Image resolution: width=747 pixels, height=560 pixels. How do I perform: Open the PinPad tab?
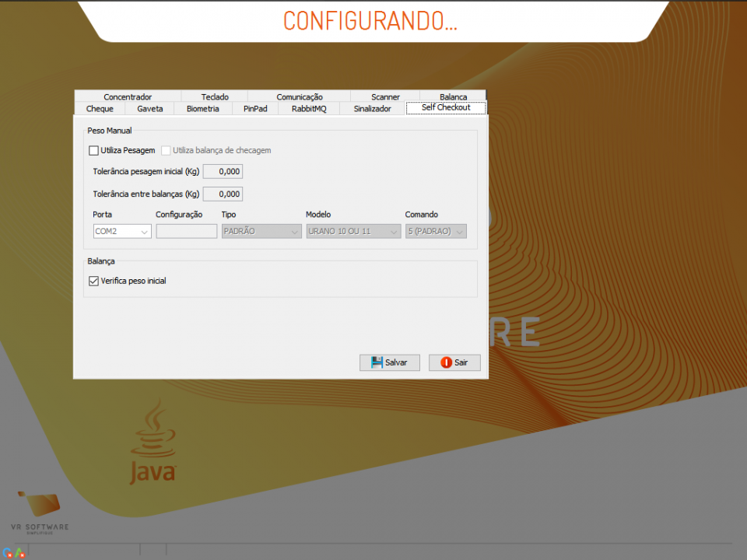255,109
